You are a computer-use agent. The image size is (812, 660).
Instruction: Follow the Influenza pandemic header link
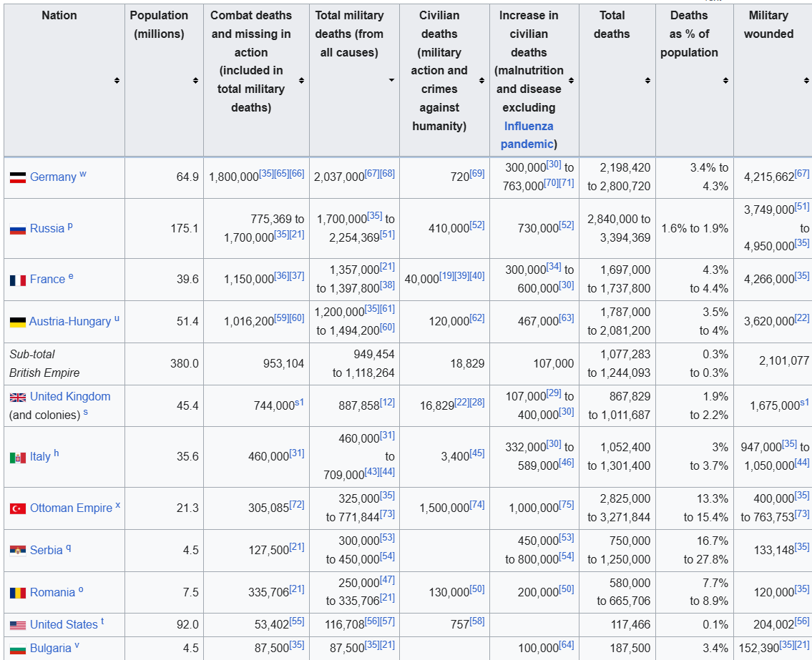[x=527, y=135]
